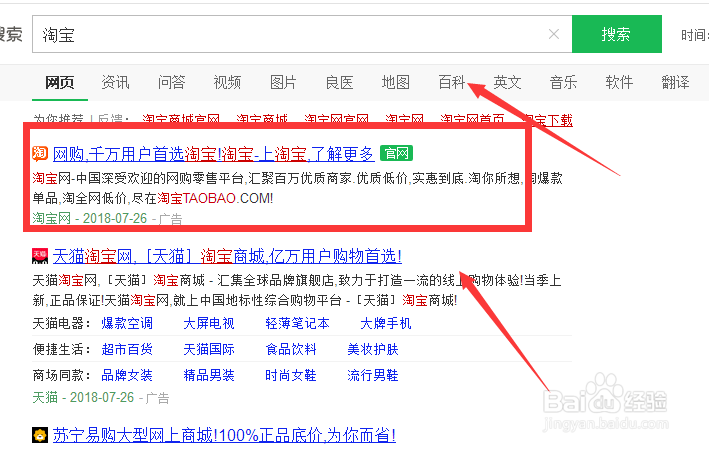
Task: Switch to the 视频 tab
Action: [227, 82]
